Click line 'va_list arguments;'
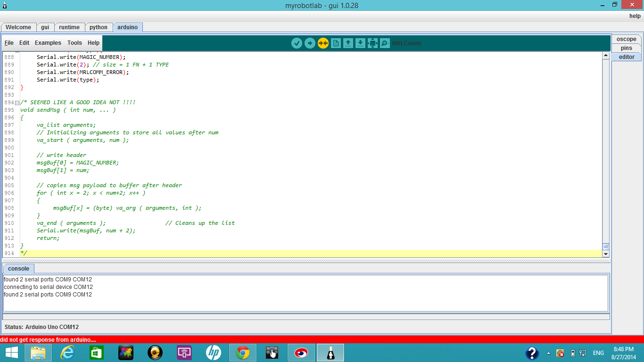Image resolution: width=644 pixels, height=362 pixels. coord(66,125)
